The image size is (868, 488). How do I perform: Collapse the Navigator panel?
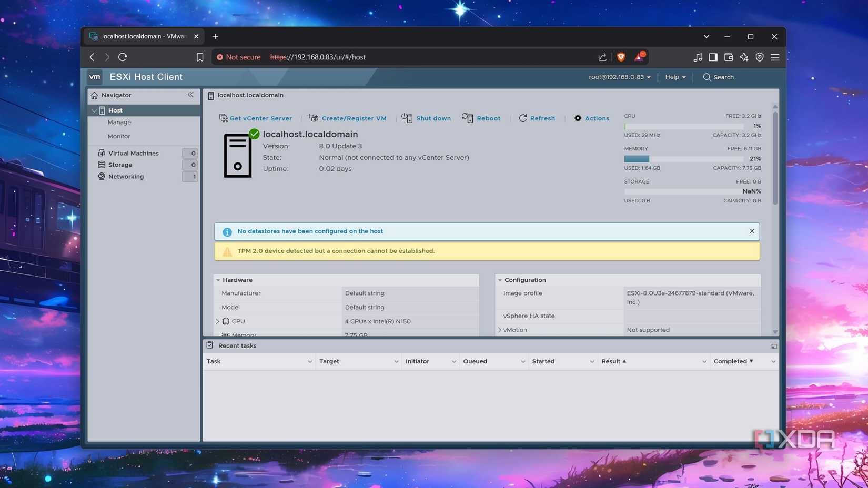[190, 95]
